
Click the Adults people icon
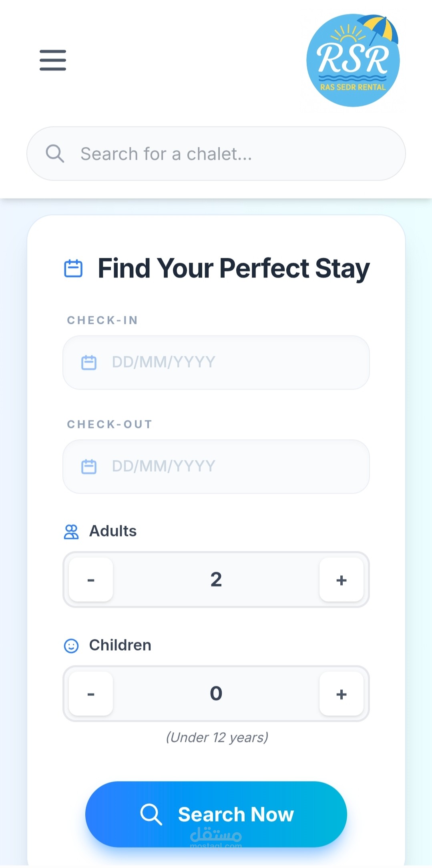tap(71, 532)
